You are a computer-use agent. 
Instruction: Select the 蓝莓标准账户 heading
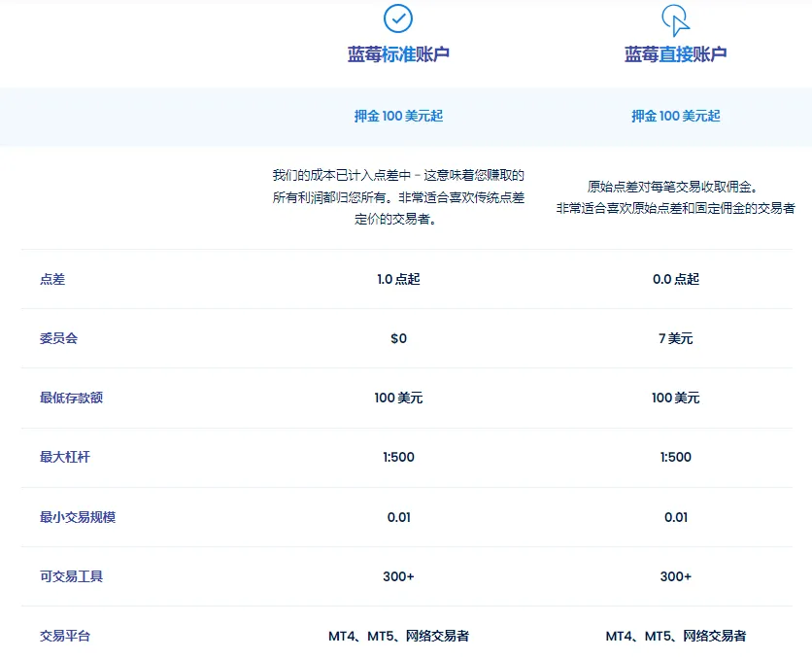pos(398,54)
